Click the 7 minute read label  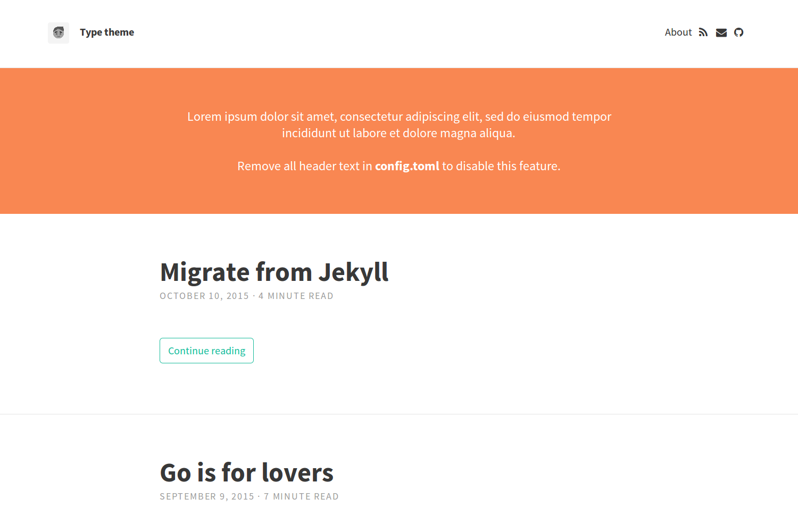[x=301, y=496]
